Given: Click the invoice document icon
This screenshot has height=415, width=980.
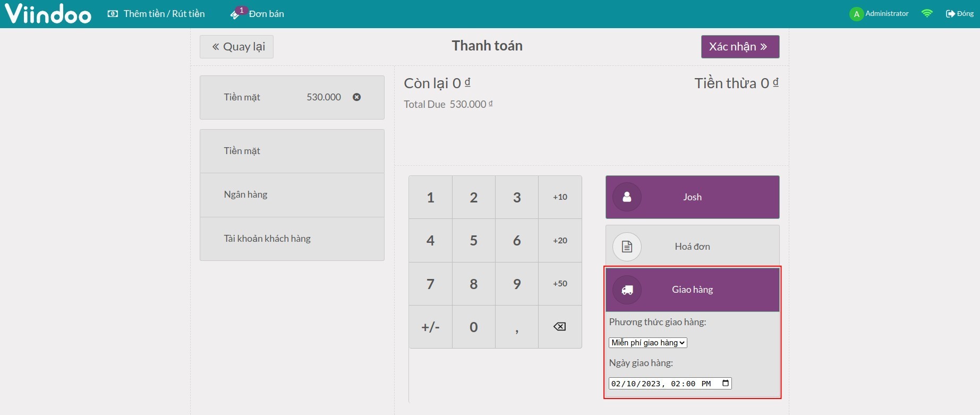Looking at the screenshot, I should pos(627,247).
